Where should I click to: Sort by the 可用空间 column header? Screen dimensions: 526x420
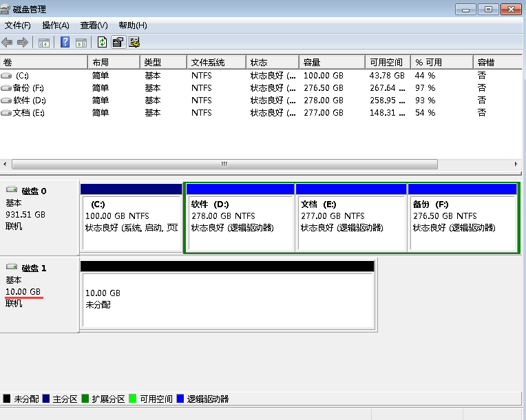388,63
